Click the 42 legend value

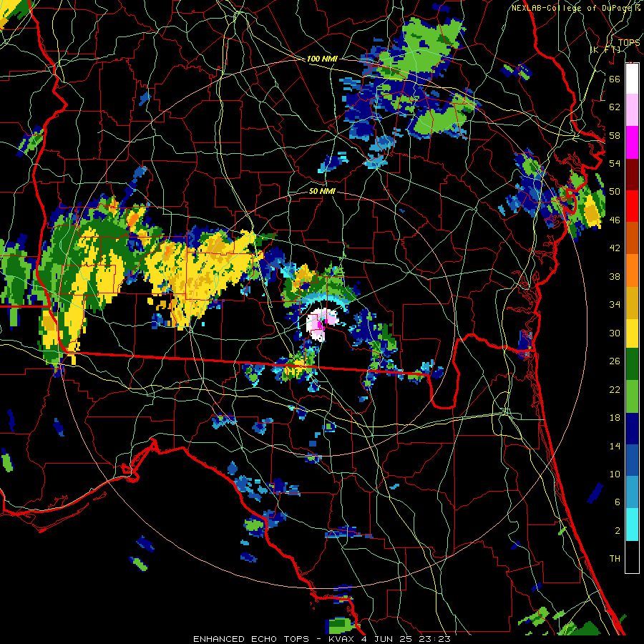click(615, 248)
